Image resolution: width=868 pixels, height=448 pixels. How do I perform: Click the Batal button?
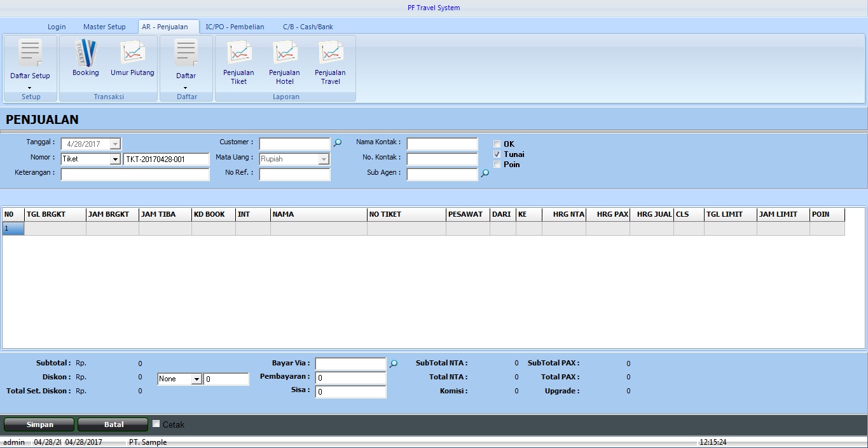pyautogui.click(x=113, y=424)
